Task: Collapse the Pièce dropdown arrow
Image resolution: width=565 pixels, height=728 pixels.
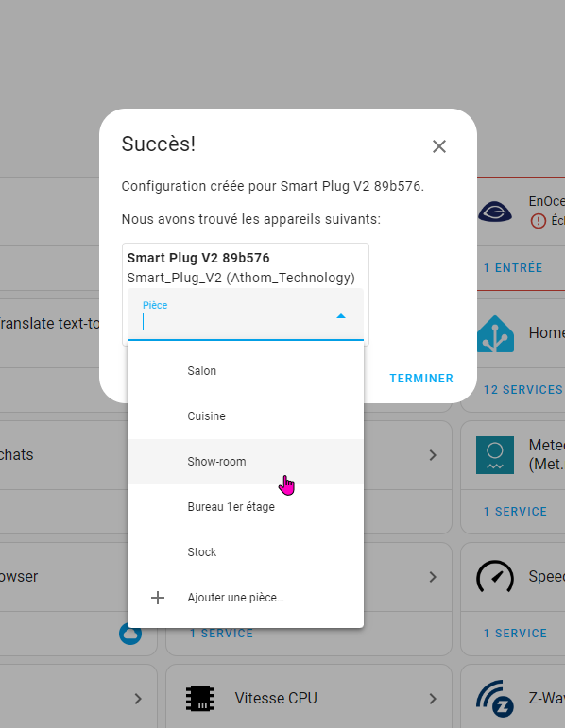Action: pyautogui.click(x=341, y=316)
